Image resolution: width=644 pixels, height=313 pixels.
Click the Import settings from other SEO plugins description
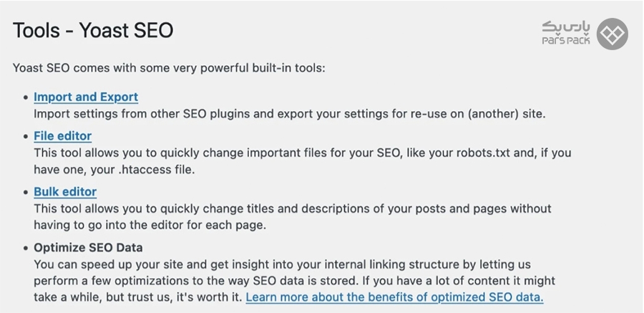tap(290, 114)
